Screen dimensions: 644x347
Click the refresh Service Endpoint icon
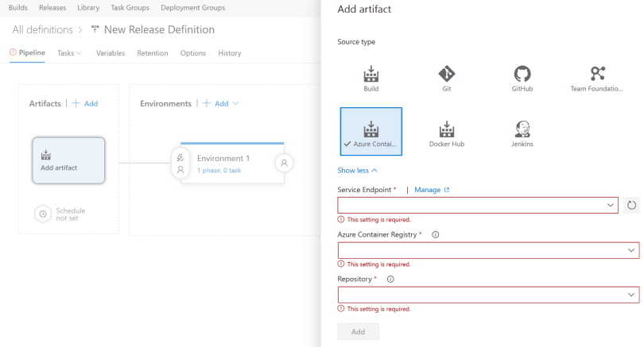[x=632, y=206]
